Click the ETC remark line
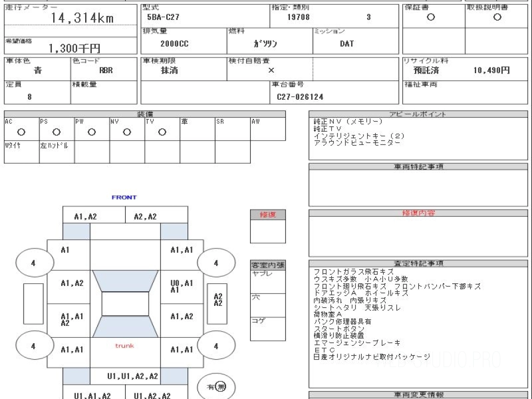532x399 pixels. point(324,350)
